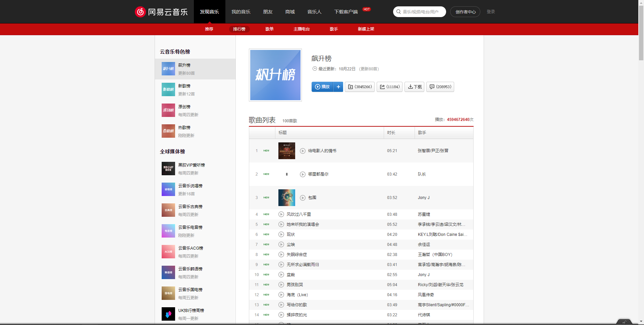
Task: Play song 揉碎夜的光
Action: pyautogui.click(x=281, y=315)
